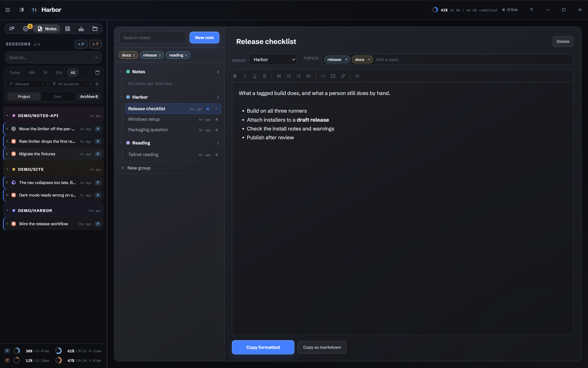Switch to the Notes tab
The image size is (588, 368).
47,29
